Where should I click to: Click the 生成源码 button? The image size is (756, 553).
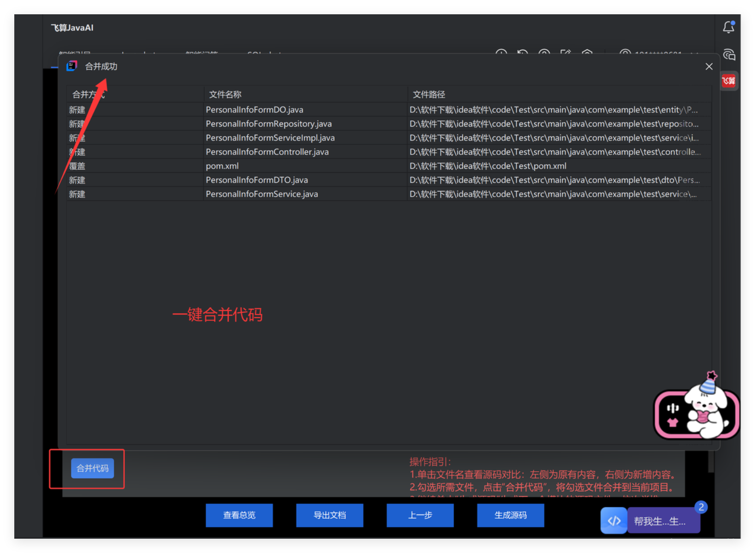pyautogui.click(x=510, y=515)
